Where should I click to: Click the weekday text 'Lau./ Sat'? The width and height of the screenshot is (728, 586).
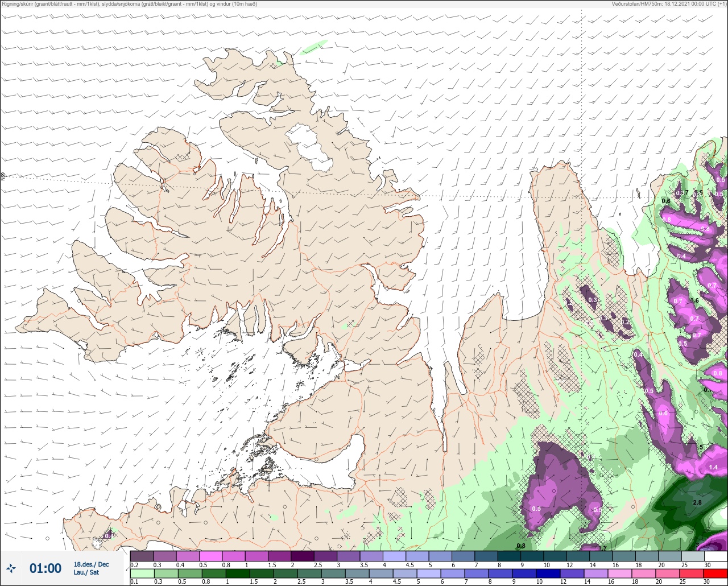86,572
